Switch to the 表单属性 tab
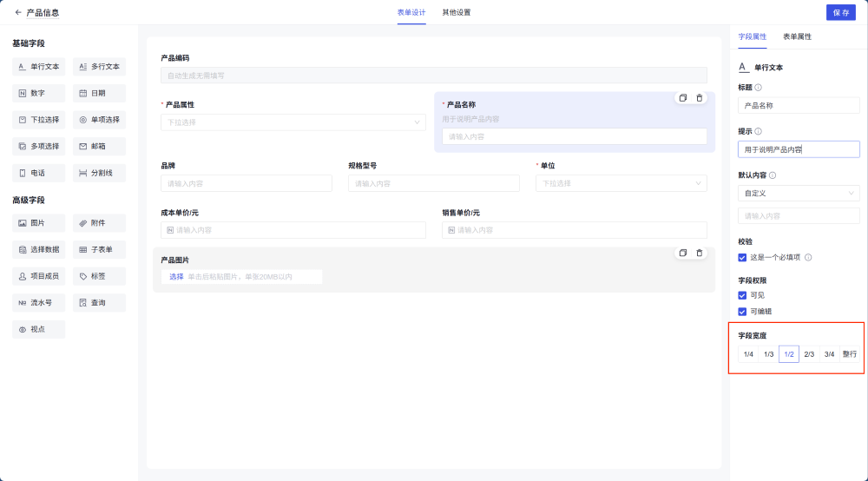 coord(797,37)
